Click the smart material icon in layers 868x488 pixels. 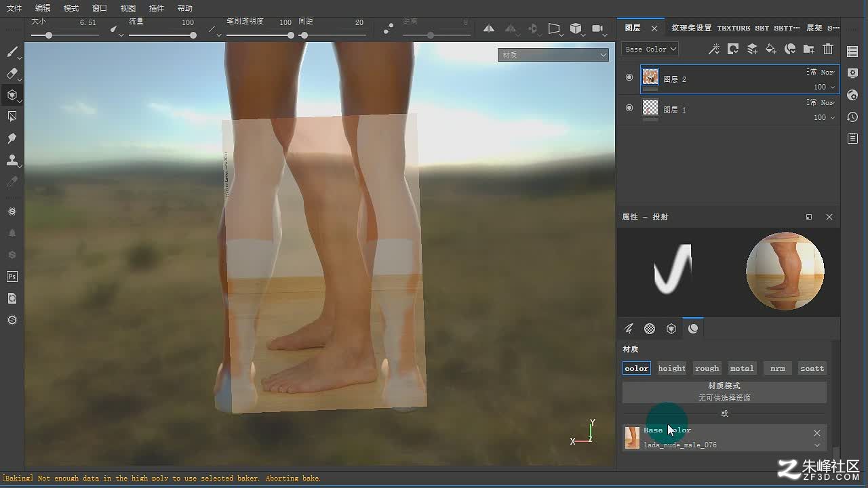coord(790,49)
